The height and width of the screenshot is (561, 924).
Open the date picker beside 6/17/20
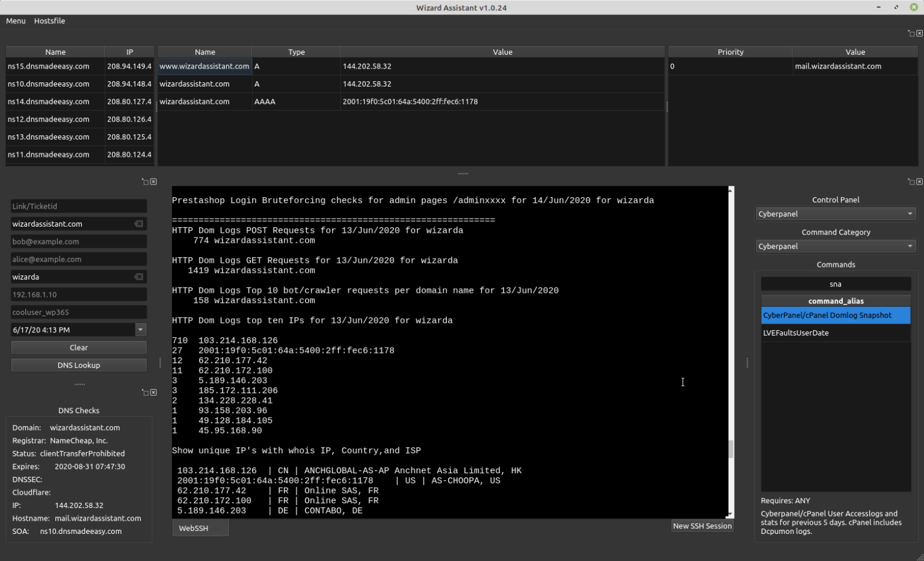coord(140,330)
